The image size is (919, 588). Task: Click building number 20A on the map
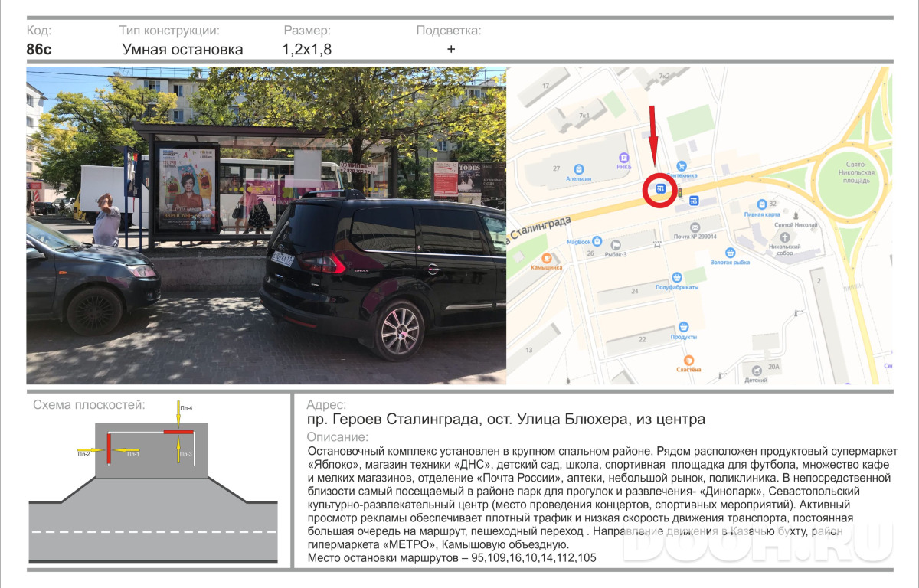773,367
